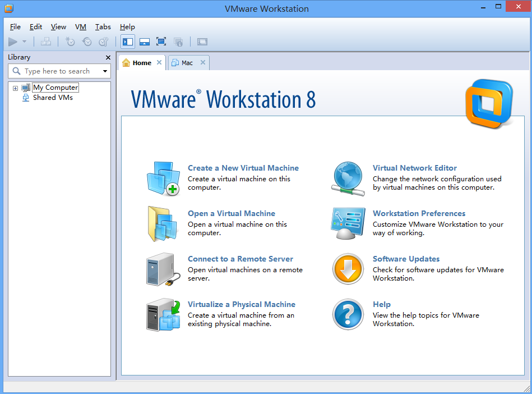Click the Virtualize a Physical Machine icon
532x394 pixels.
pos(163,315)
